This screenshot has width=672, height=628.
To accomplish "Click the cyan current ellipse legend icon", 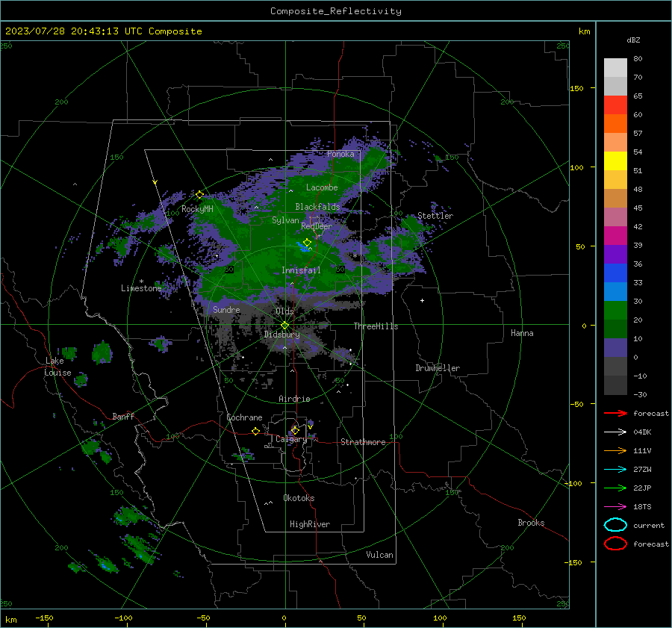I will [x=615, y=525].
